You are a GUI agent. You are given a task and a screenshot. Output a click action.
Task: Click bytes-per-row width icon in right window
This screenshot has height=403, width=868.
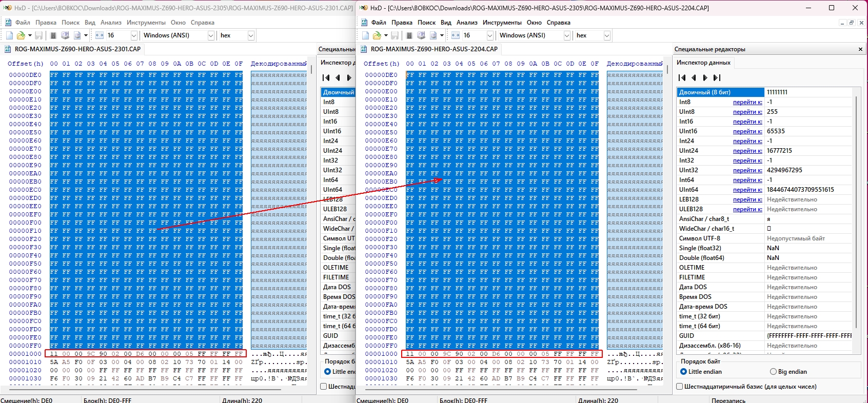455,35
